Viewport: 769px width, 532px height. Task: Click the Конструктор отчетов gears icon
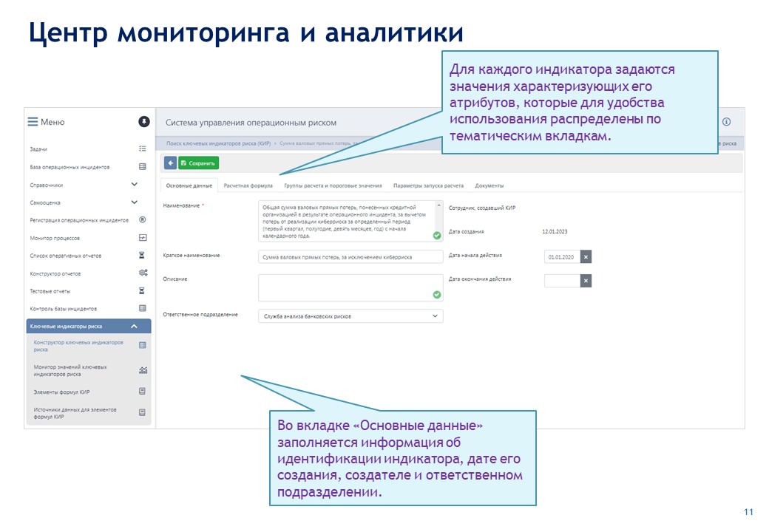pos(143,273)
